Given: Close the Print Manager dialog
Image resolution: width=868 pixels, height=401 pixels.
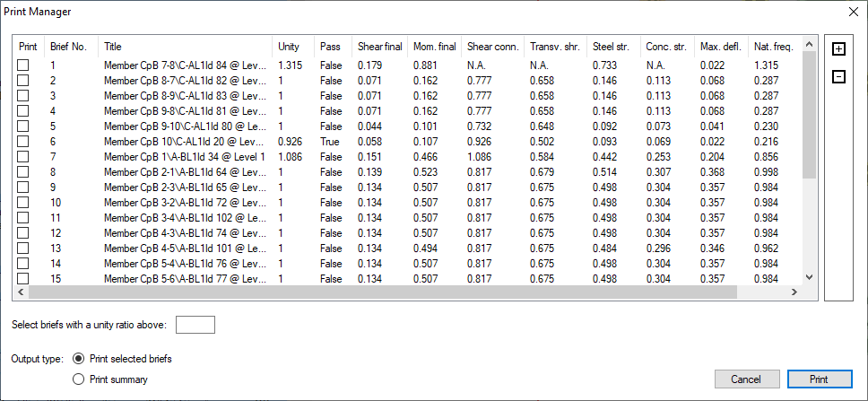Looking at the screenshot, I should click(x=851, y=11).
